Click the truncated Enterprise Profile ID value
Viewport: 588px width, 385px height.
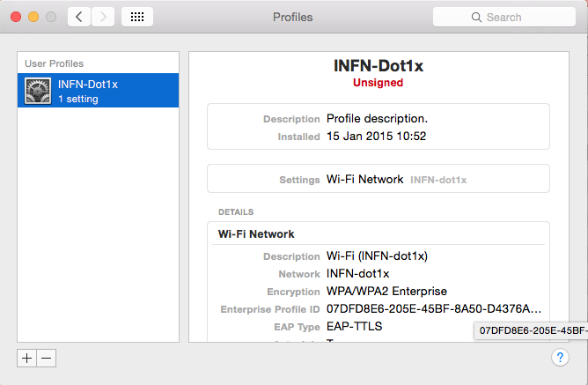tap(434, 309)
